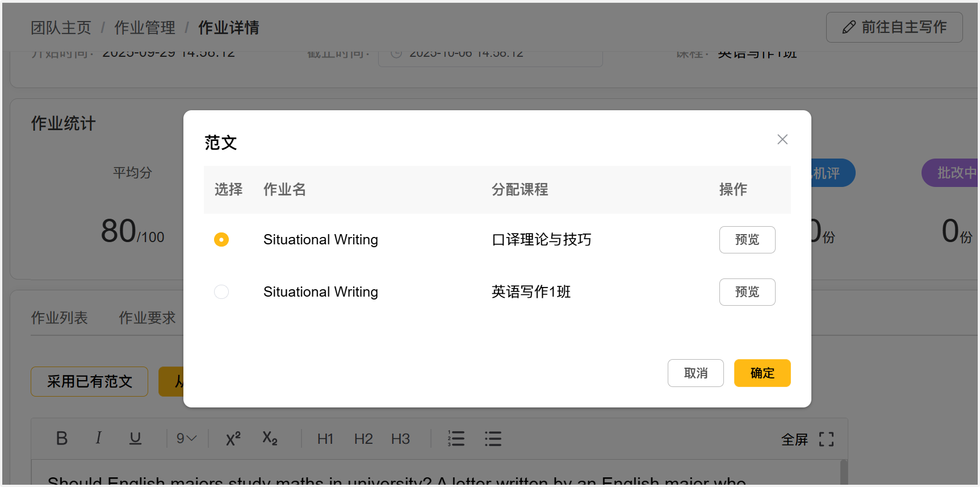
Task: Switch to the 作业列表 tab
Action: point(60,318)
